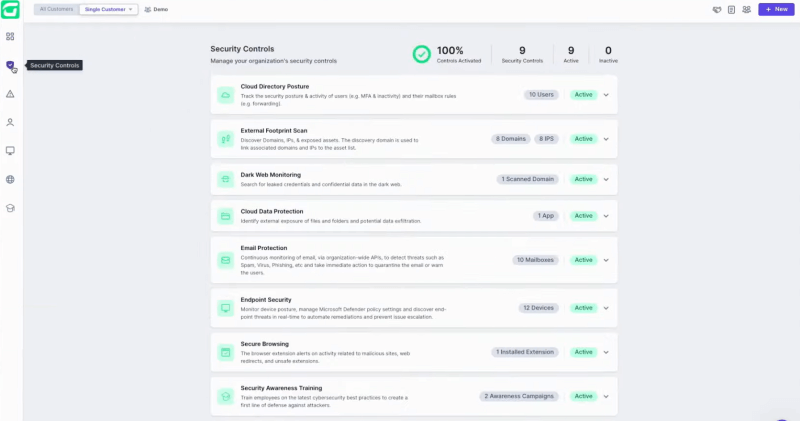Click the 0 Inactive count
Screen dimensions: 800x421
(608, 54)
